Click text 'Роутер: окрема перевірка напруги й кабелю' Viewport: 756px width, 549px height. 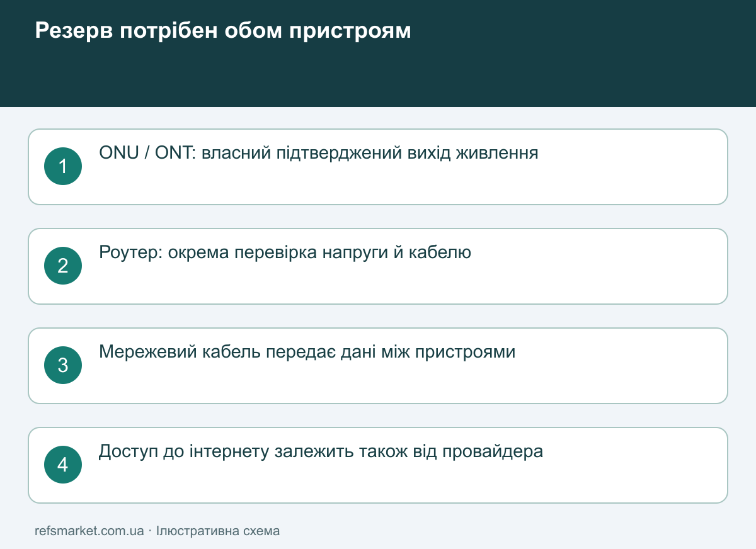point(285,252)
